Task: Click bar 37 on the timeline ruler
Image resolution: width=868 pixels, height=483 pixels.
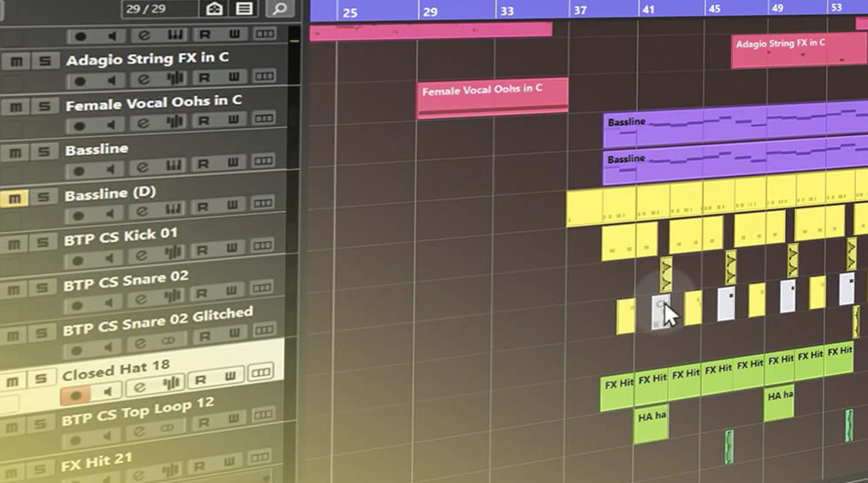Action: (580, 10)
